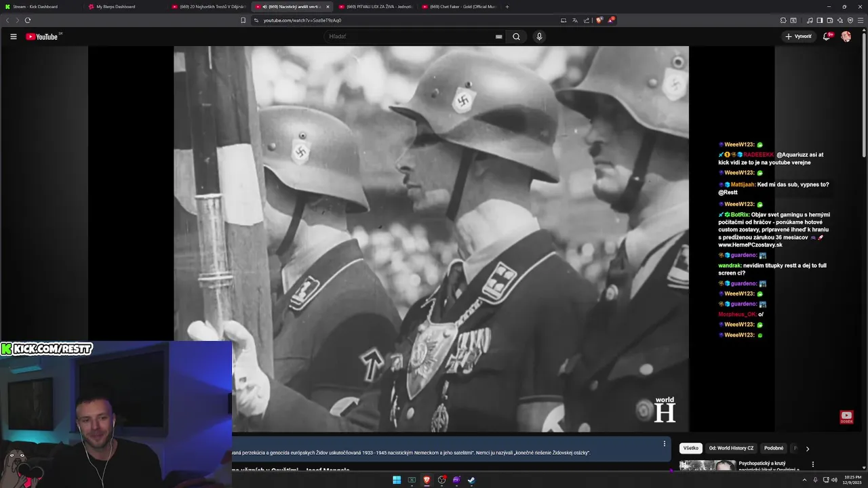Switch to PITVALI LIDI ZA ŽIVA tab
Viewport: 868px width, 488px height.
tap(375, 7)
